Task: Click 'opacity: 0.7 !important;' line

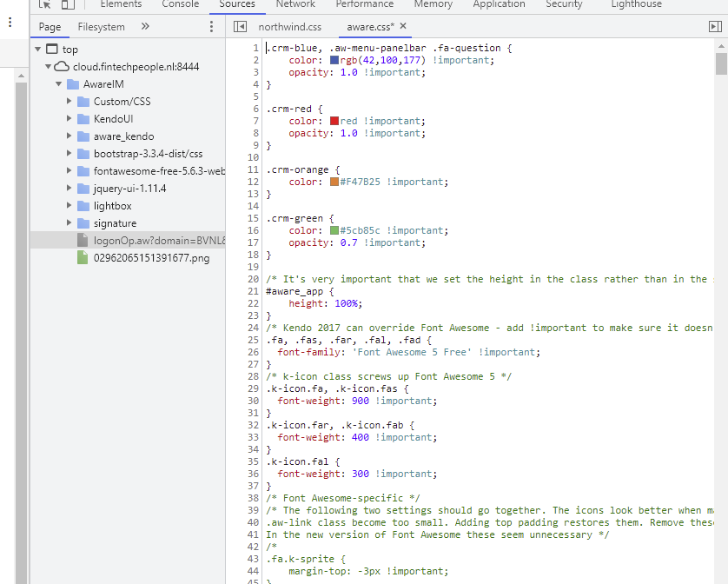Action: tap(356, 242)
